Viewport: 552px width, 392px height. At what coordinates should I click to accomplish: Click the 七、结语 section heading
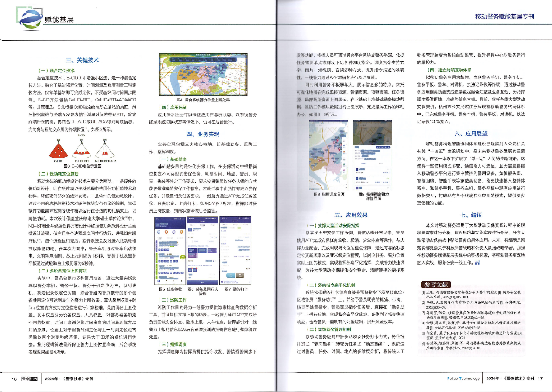click(470, 215)
